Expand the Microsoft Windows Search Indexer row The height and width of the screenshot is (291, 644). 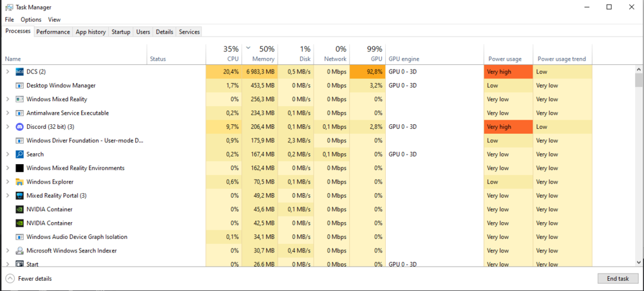[x=8, y=250]
